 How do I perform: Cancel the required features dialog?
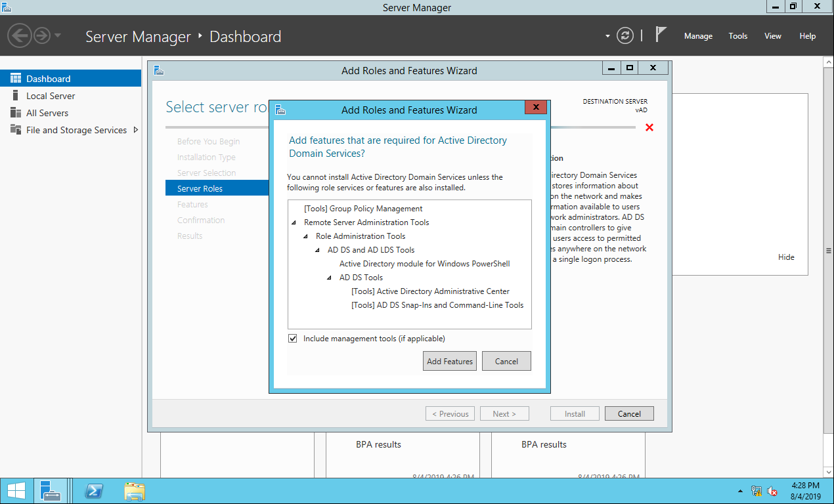point(506,361)
